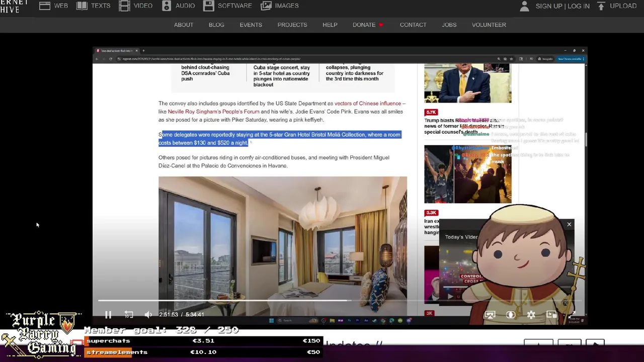Screen dimensions: 644x362
Task: Click the user profile silhouette icon
Action: tap(524, 6)
